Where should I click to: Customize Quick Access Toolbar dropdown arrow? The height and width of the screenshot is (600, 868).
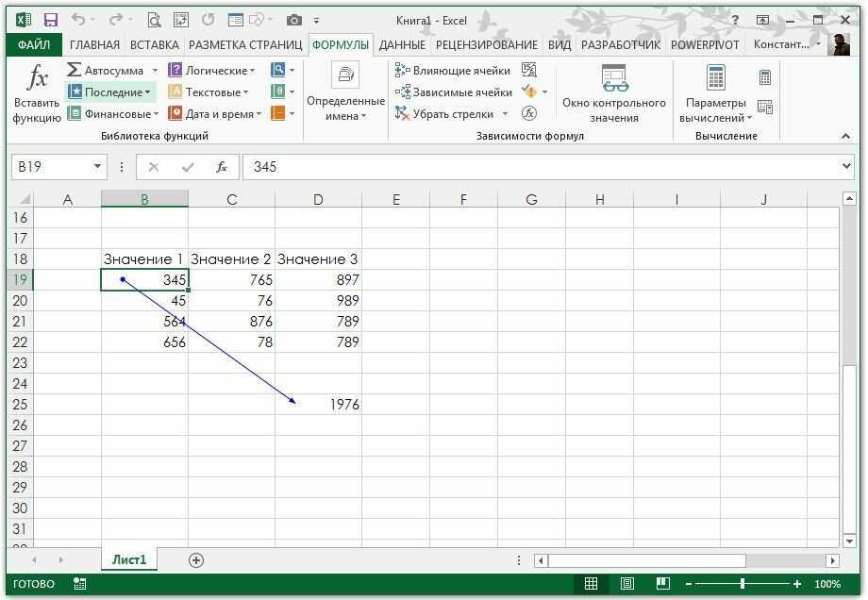point(317,21)
